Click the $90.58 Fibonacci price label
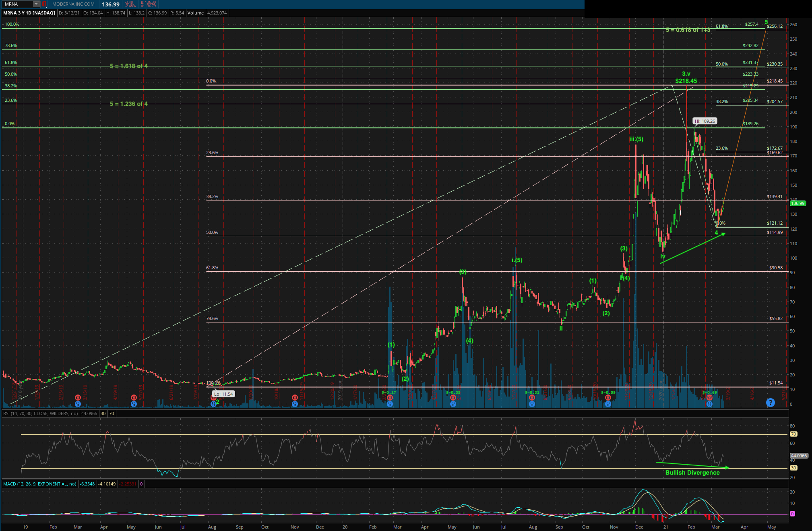Screen dimensions: 812x531 tap(776, 268)
